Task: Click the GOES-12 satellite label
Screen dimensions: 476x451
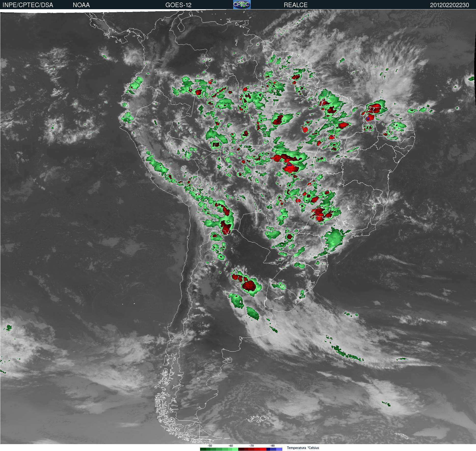Action: 178,5
